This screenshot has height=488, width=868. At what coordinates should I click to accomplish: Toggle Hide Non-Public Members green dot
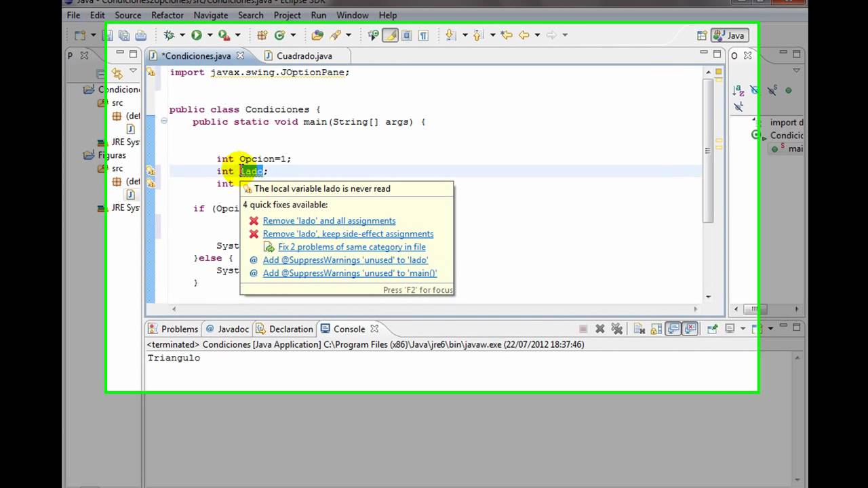[788, 89]
